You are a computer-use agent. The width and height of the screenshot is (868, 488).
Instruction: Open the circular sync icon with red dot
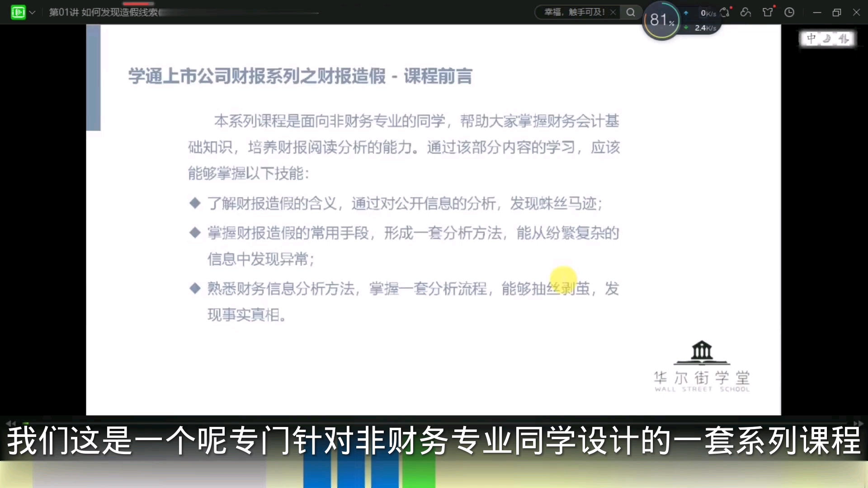725,12
